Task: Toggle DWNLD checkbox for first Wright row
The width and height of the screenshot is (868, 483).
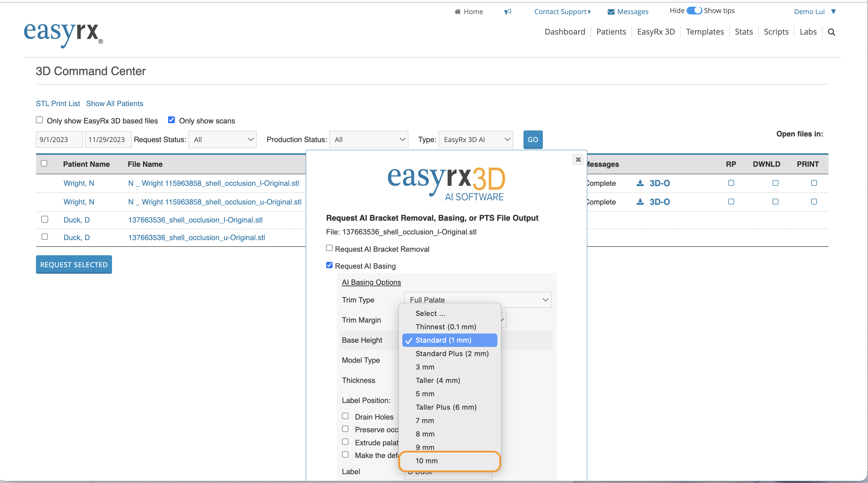Action: pyautogui.click(x=775, y=183)
